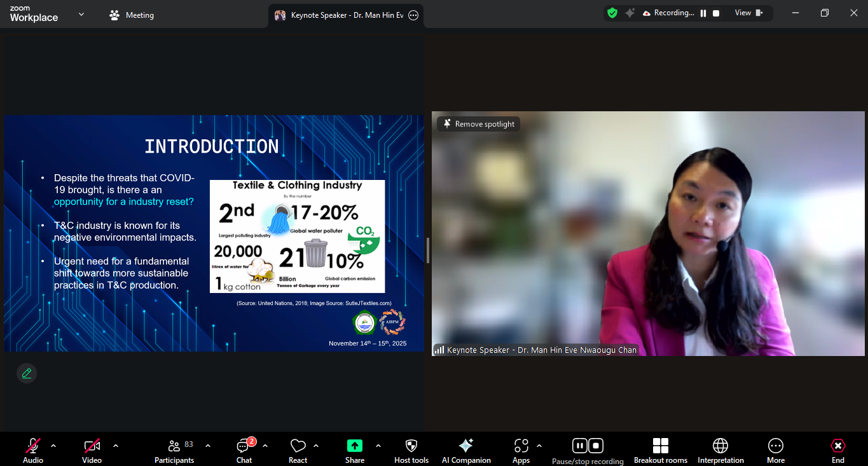Open Host tools shield icon
This screenshot has width=868, height=466.
pos(411,450)
